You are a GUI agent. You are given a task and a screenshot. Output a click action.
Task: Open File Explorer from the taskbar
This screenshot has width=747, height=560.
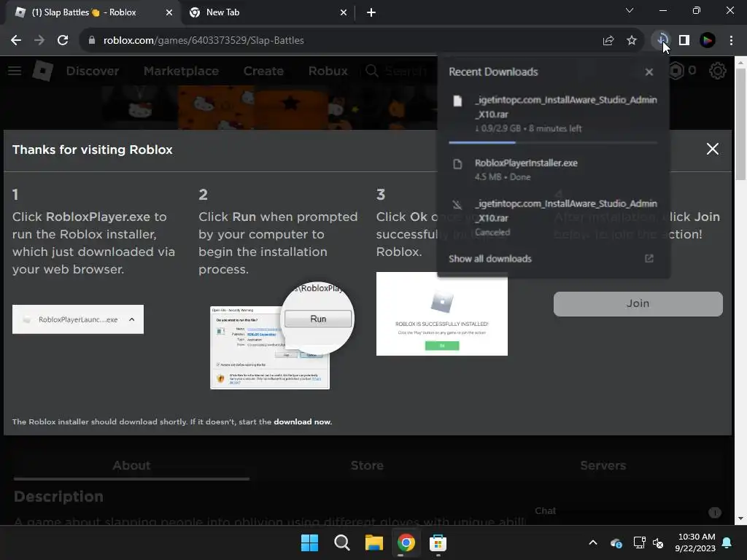coord(374,542)
